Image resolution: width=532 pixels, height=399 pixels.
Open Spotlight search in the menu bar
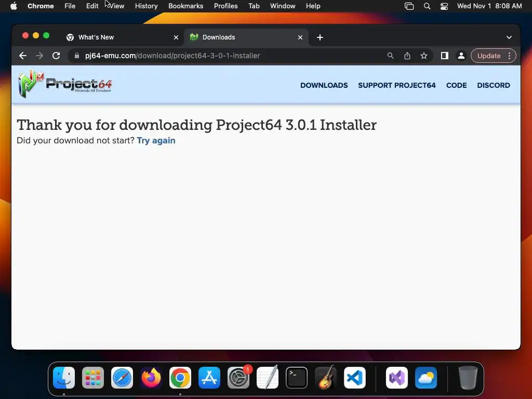click(x=427, y=6)
